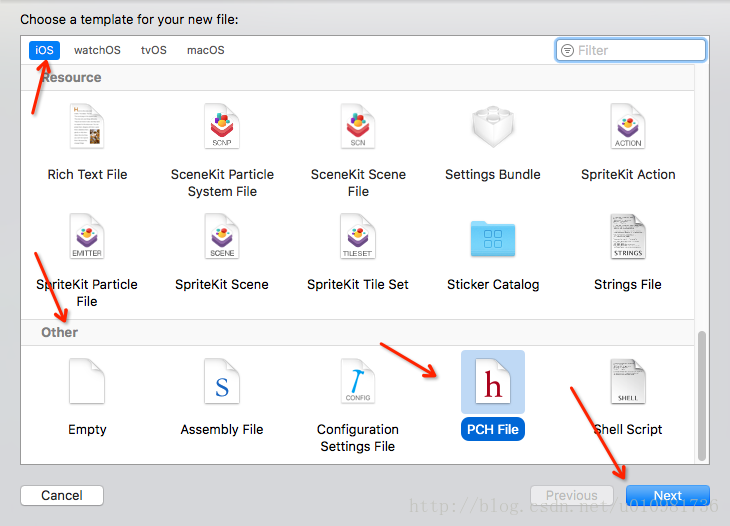Click the Next button
Viewport: 730px width, 526px height.
(x=668, y=495)
